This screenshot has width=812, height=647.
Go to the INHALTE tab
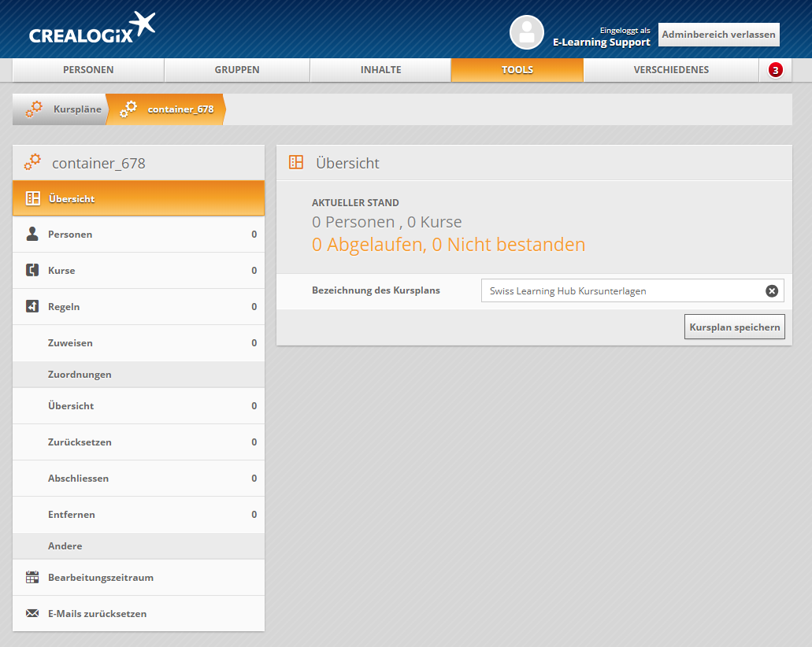point(380,70)
